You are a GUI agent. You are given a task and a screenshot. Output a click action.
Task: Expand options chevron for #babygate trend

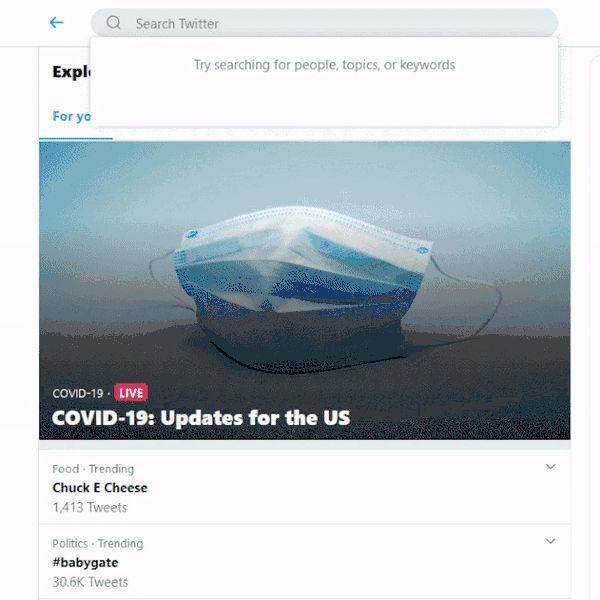550,541
